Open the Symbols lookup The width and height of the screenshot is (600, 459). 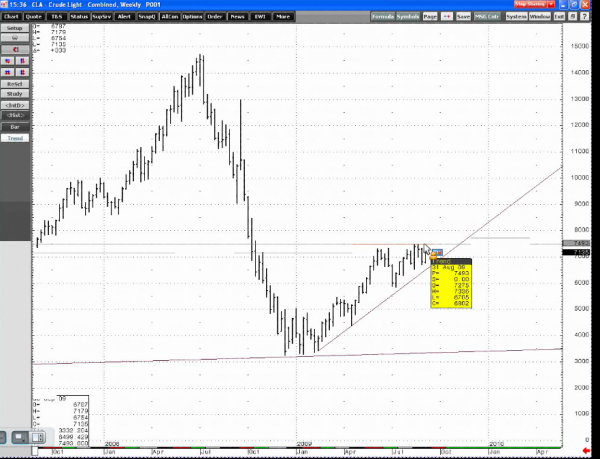click(408, 17)
